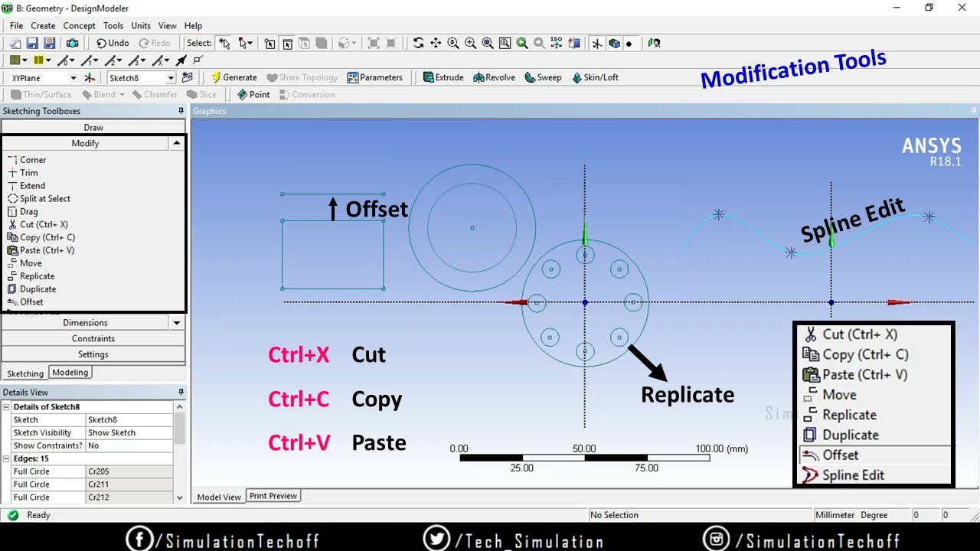Select the Offset tool in Modify toolbox

[31, 302]
